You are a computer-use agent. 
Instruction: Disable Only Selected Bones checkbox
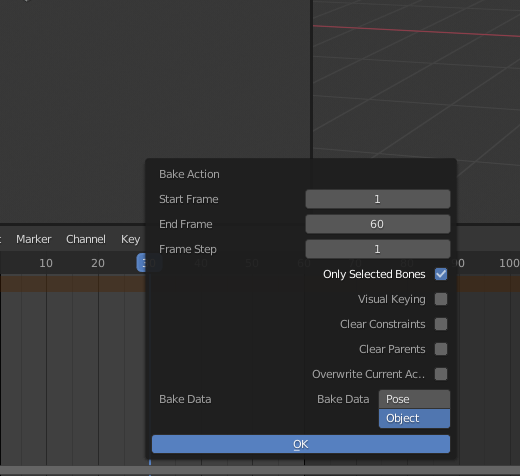pos(441,274)
